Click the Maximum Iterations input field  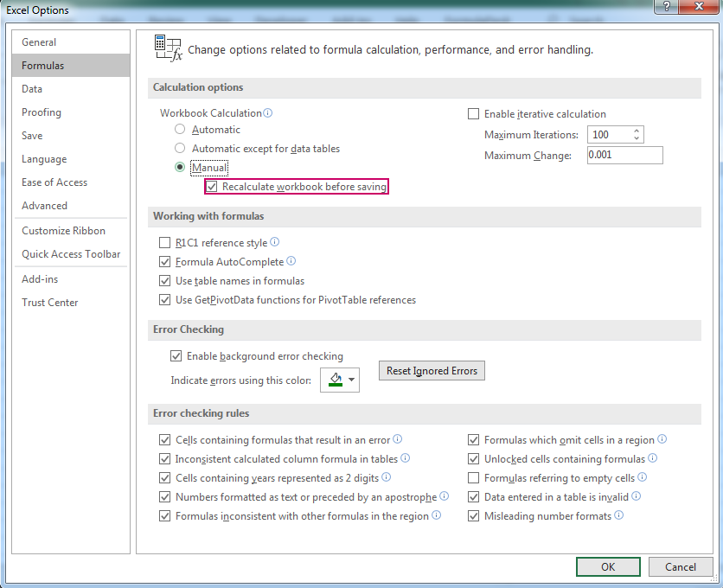609,135
